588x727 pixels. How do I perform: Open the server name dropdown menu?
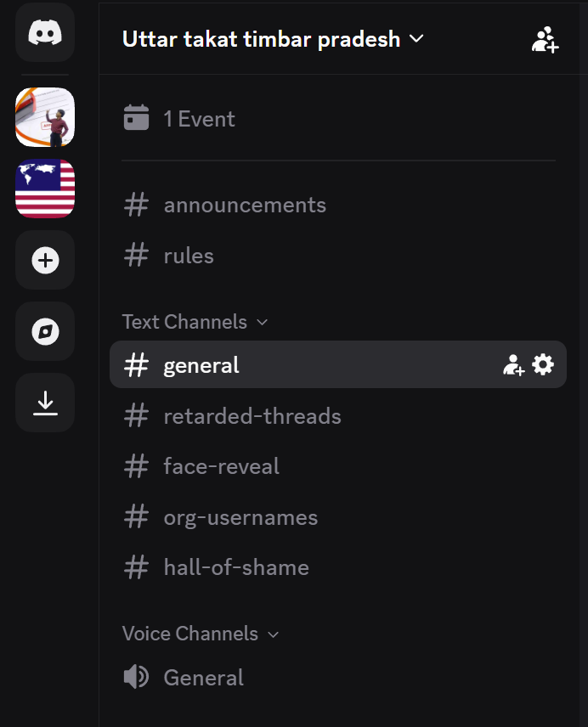click(x=416, y=38)
